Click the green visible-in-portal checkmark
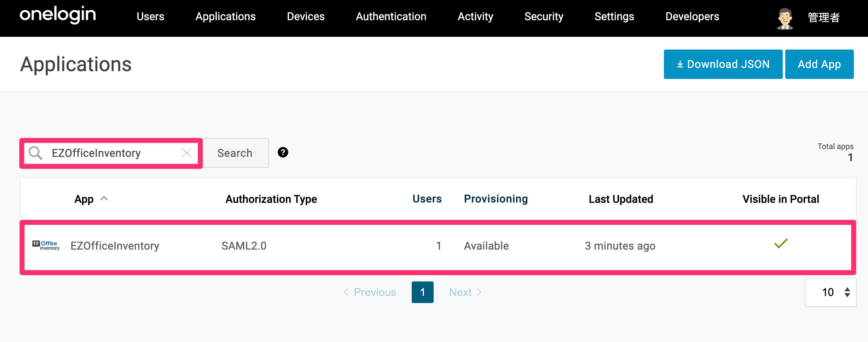The image size is (868, 342). [781, 244]
